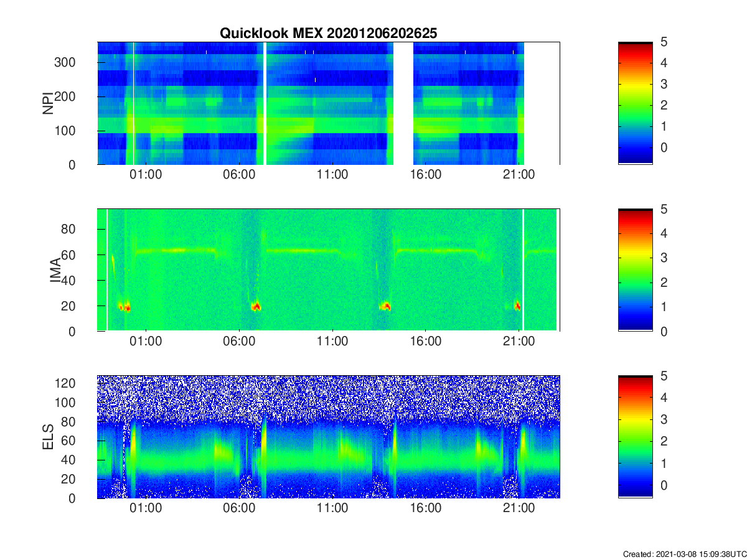Click the 01:00 time tick under NPI panel
747x560 pixels.
click(146, 175)
